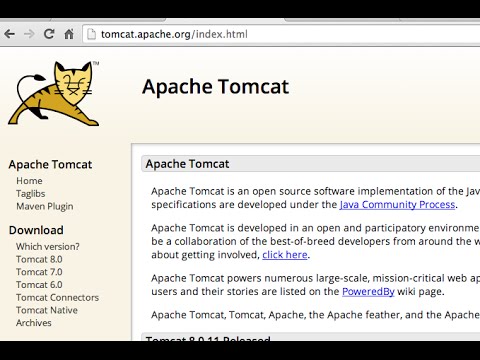Click paragraph starting 'Apache Tomcat is developed'
The image size is (480, 360).
[315, 241]
